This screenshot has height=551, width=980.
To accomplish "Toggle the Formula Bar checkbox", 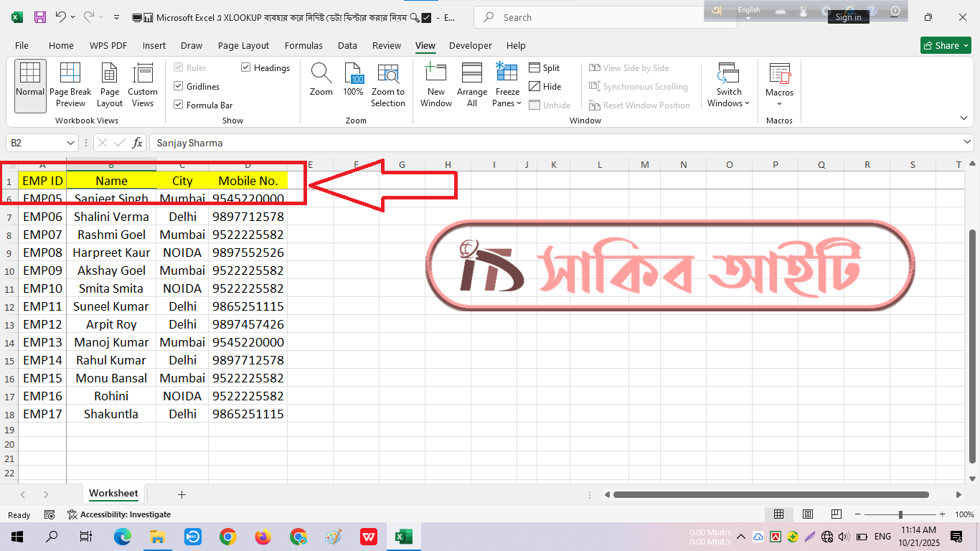I will point(179,105).
